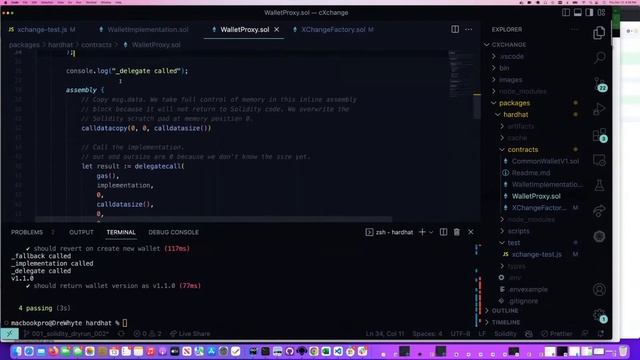Create a new terminal with plus
The image size is (640, 360).
(x=422, y=232)
